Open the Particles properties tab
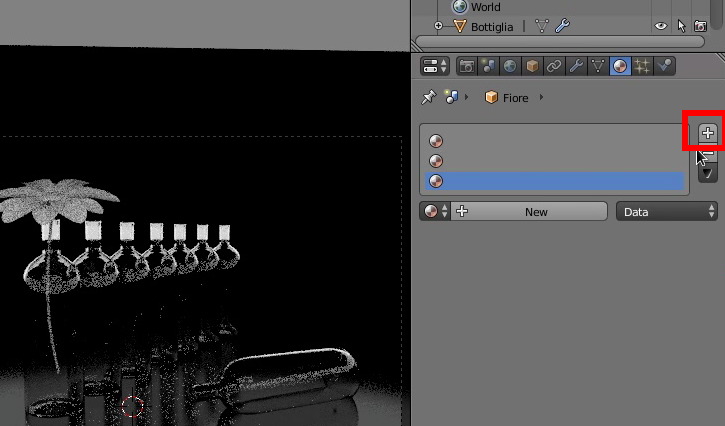 coord(642,66)
